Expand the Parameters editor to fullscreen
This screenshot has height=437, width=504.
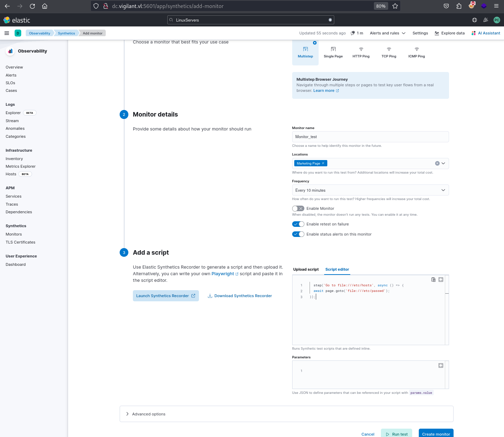pos(441,366)
